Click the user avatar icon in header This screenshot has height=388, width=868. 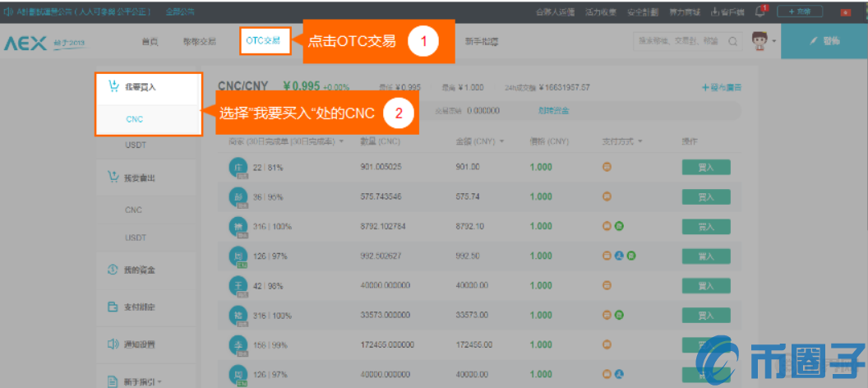click(x=760, y=41)
